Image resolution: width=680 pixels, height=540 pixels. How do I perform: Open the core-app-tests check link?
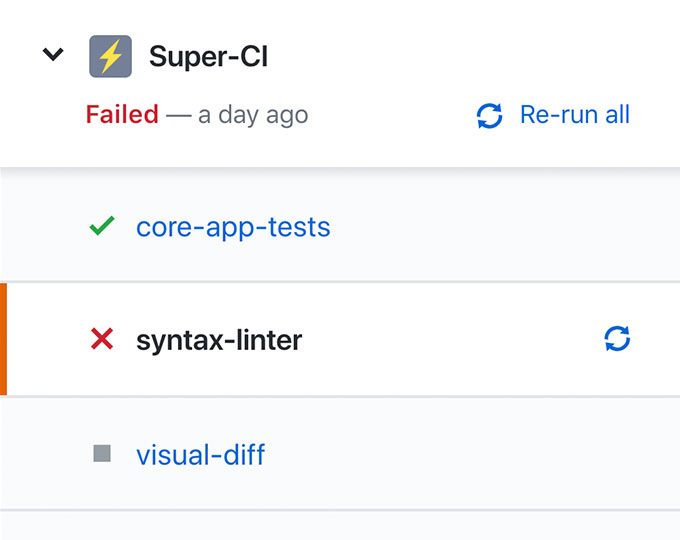pos(233,227)
